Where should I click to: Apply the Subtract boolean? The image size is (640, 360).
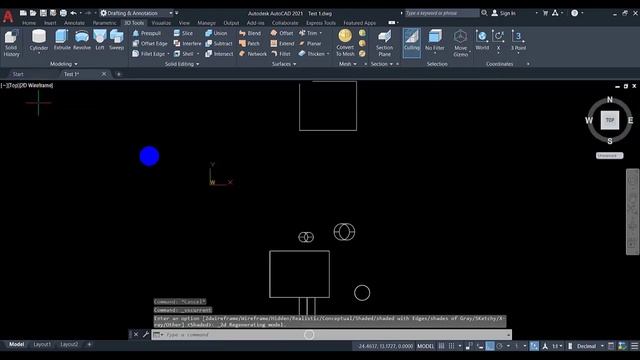(x=219, y=43)
